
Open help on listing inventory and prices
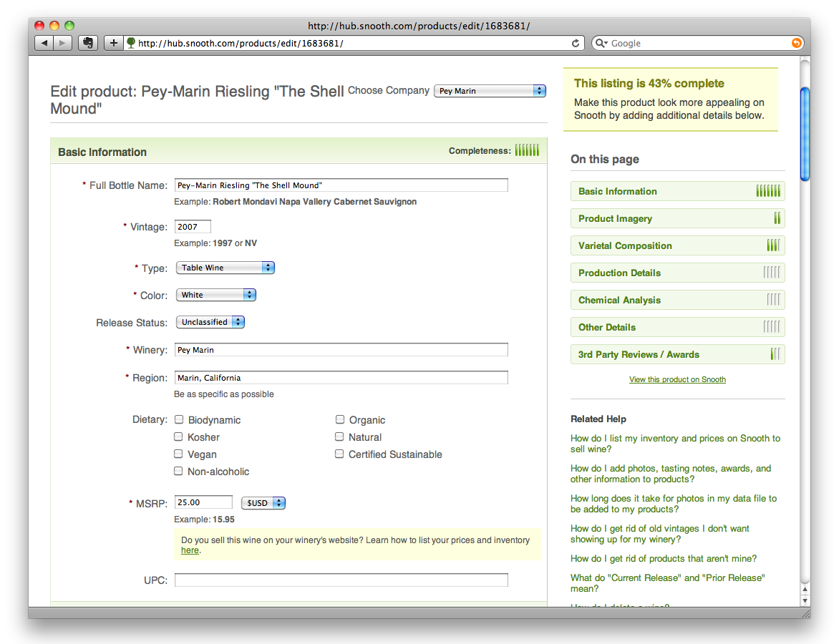coord(675,444)
